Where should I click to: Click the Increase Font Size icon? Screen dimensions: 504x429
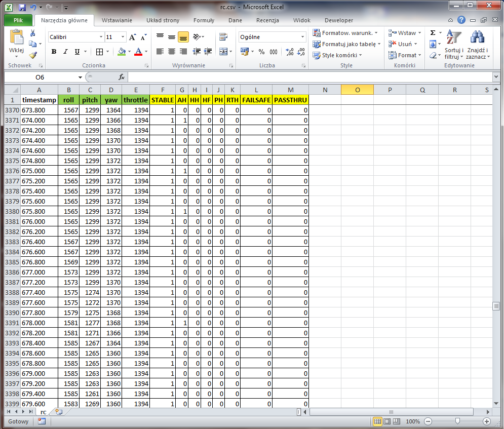(x=132, y=37)
